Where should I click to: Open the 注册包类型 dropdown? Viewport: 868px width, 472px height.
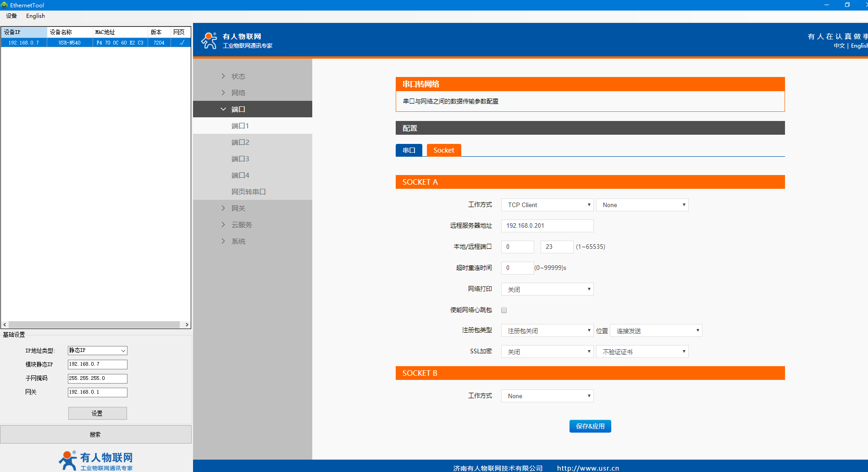pyautogui.click(x=547, y=330)
